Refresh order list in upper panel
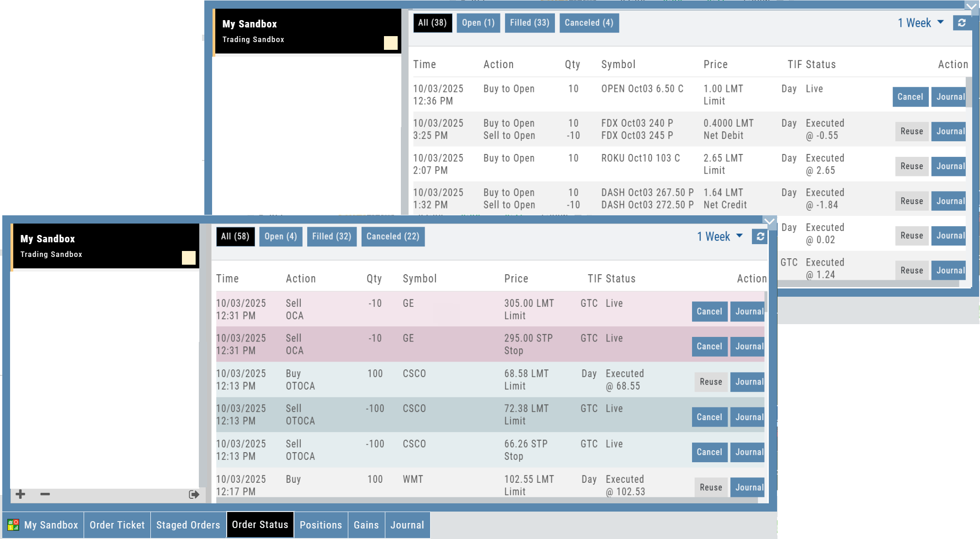The image size is (980, 539). 962,23
